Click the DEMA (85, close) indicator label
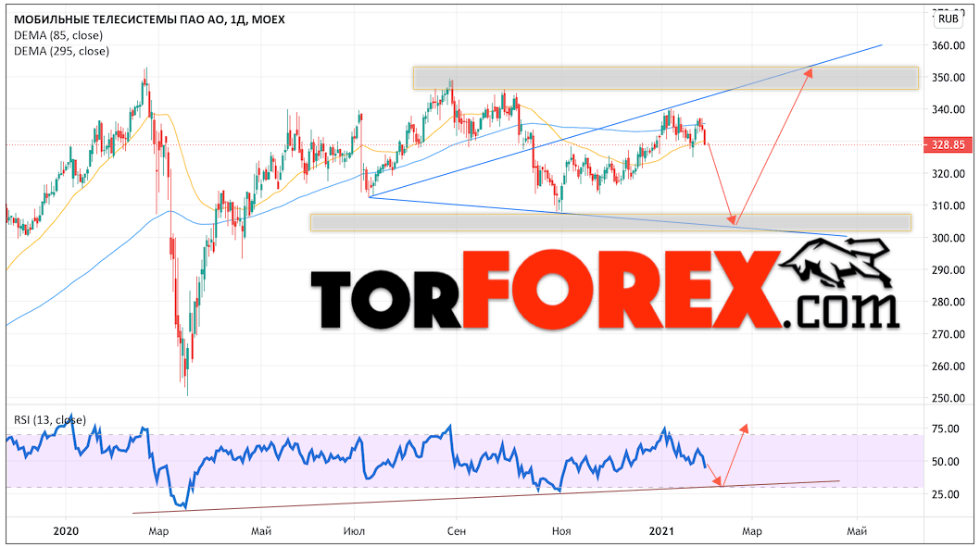This screenshot has width=980, height=547. tap(58, 35)
